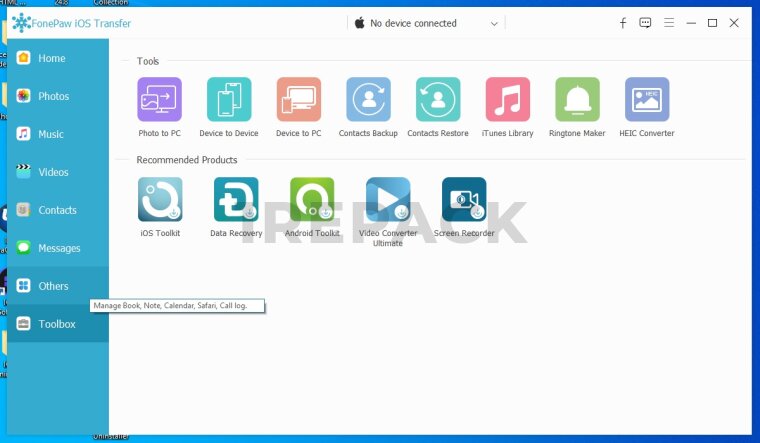Launch the Device to Device tool
Viewport: 760px width, 443px height.
[228, 100]
